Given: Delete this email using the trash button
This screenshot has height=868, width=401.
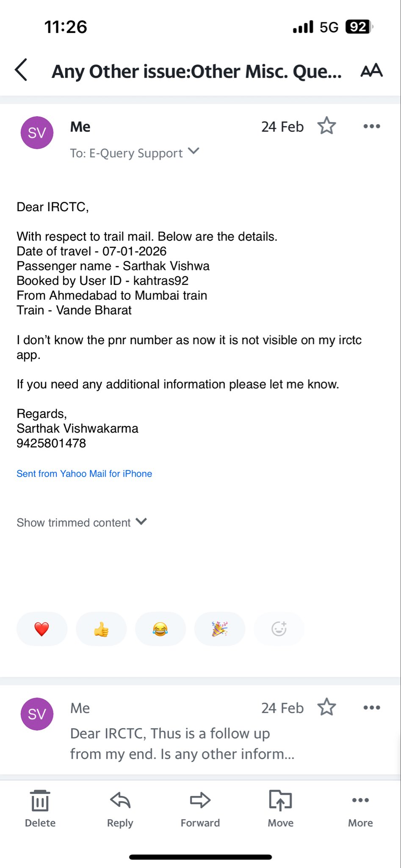Looking at the screenshot, I should coord(40,809).
